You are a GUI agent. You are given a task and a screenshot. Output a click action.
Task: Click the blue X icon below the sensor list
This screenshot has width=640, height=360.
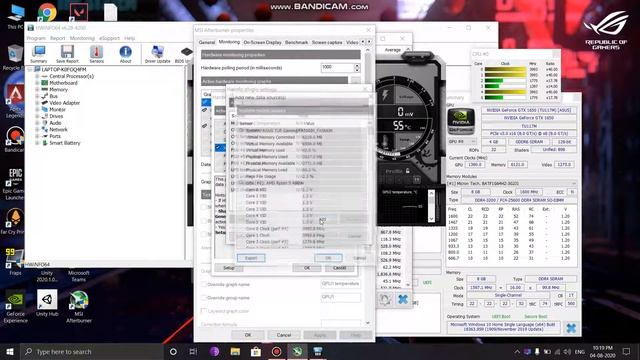pos(402,300)
